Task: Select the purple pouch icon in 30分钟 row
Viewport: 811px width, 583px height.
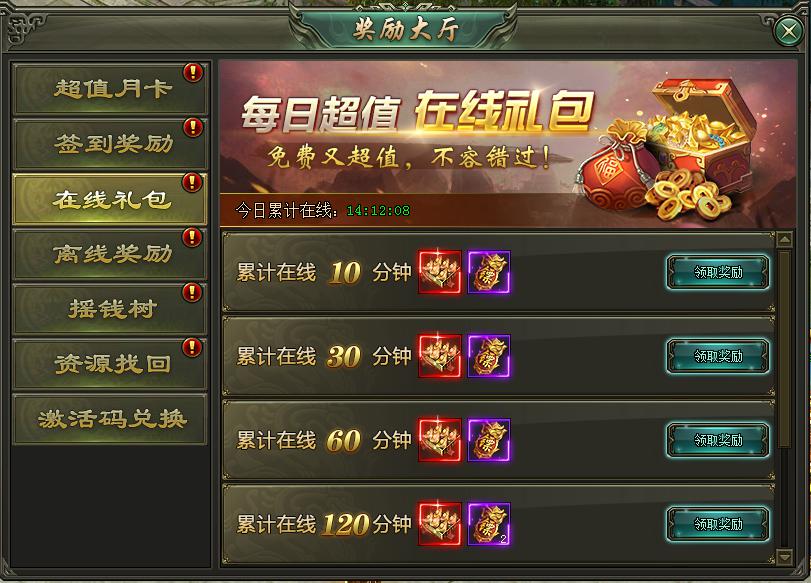Action: click(489, 356)
